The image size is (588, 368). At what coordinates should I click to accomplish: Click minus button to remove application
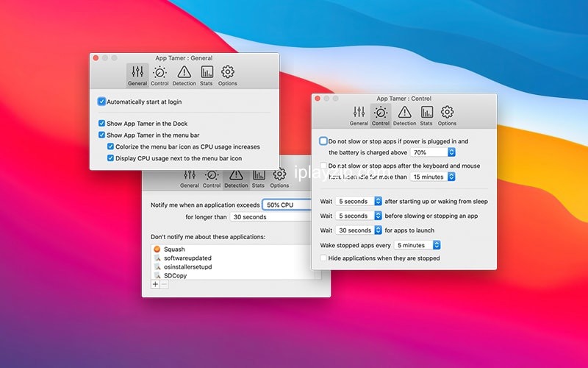tap(164, 284)
